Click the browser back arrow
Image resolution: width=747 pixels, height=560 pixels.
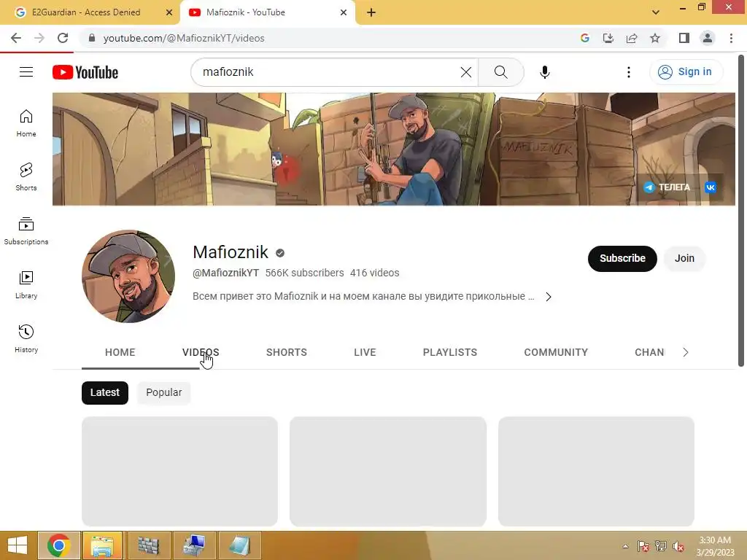pyautogui.click(x=16, y=38)
